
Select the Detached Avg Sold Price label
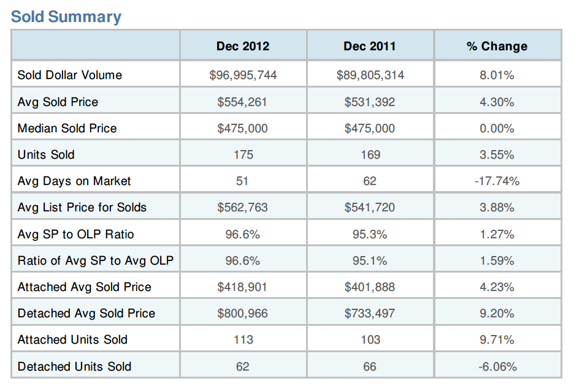click(86, 313)
